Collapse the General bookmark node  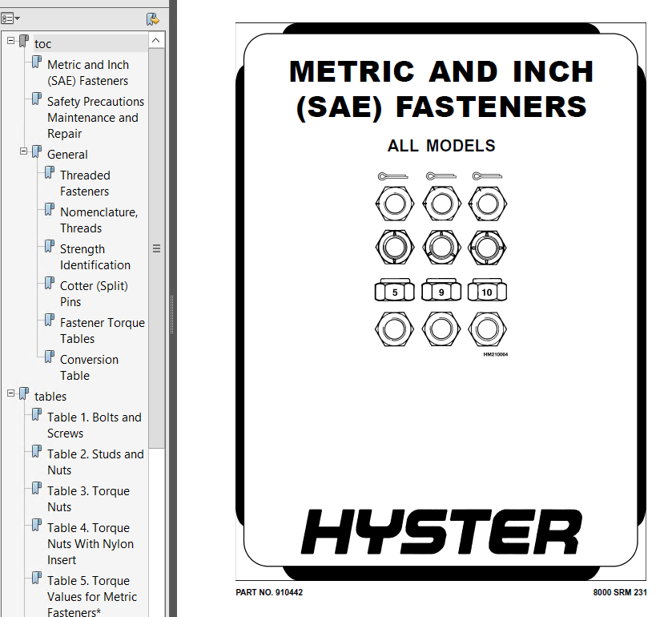point(23,151)
